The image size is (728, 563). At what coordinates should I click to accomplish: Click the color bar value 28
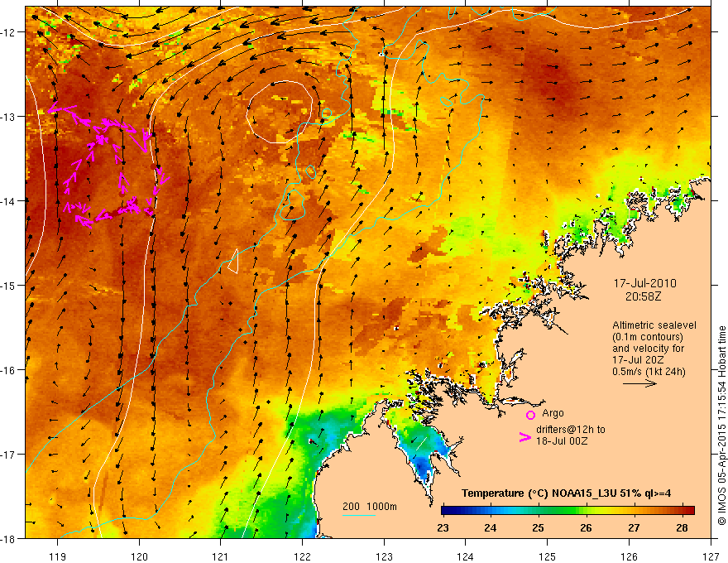click(682, 527)
